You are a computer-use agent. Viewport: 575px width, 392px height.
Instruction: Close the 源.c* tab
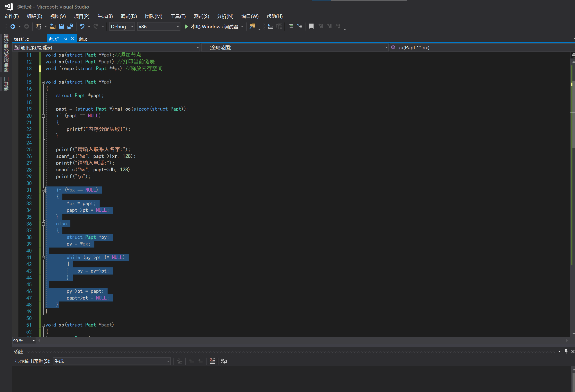(x=72, y=39)
